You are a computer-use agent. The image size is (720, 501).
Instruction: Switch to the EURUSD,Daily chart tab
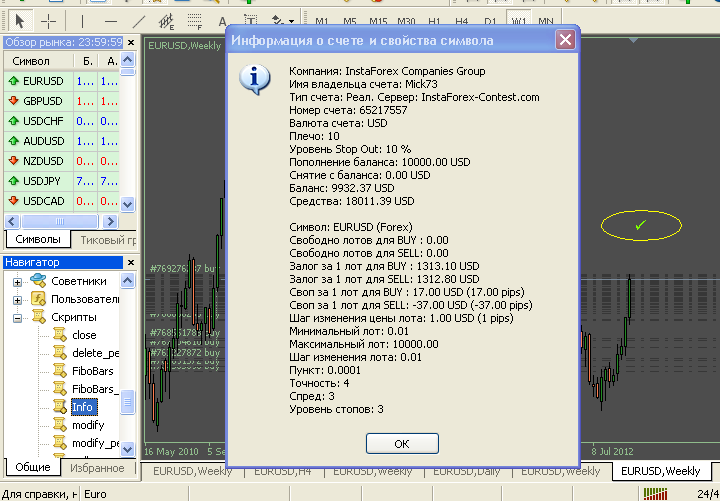(466, 472)
